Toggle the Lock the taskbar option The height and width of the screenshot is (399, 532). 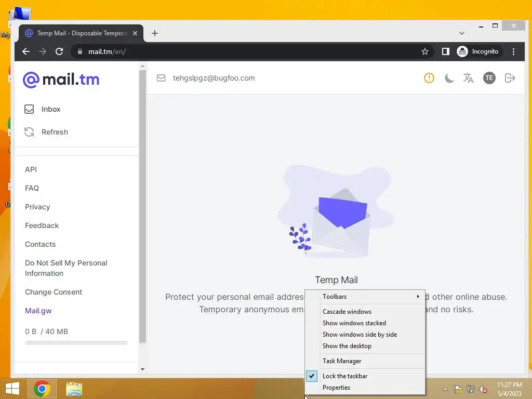[365, 376]
